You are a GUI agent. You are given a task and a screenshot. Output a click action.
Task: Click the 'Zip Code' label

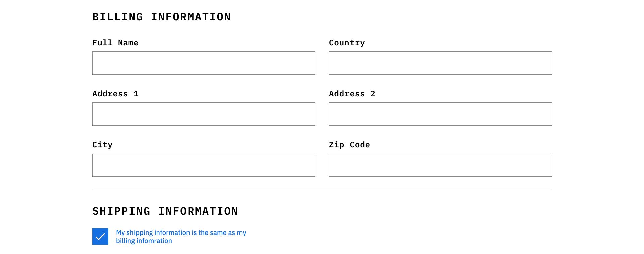tap(349, 145)
